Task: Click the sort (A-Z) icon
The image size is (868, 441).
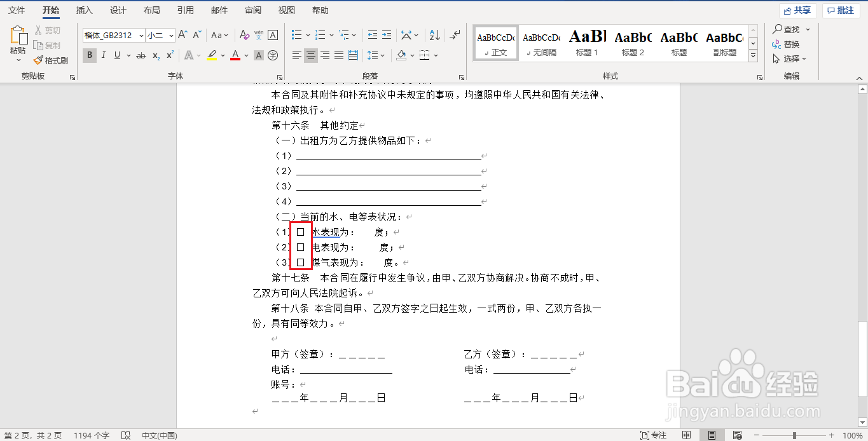Action: [x=435, y=35]
